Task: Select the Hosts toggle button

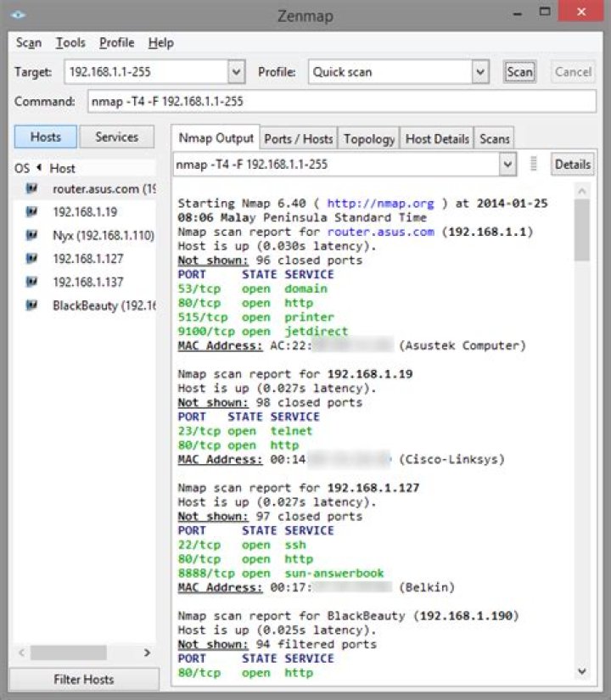Action: (46, 137)
